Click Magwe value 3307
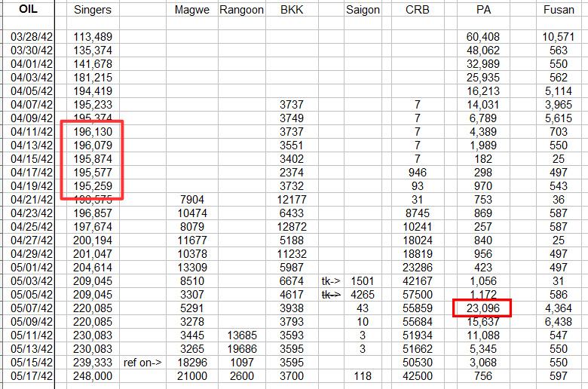 tap(192, 295)
